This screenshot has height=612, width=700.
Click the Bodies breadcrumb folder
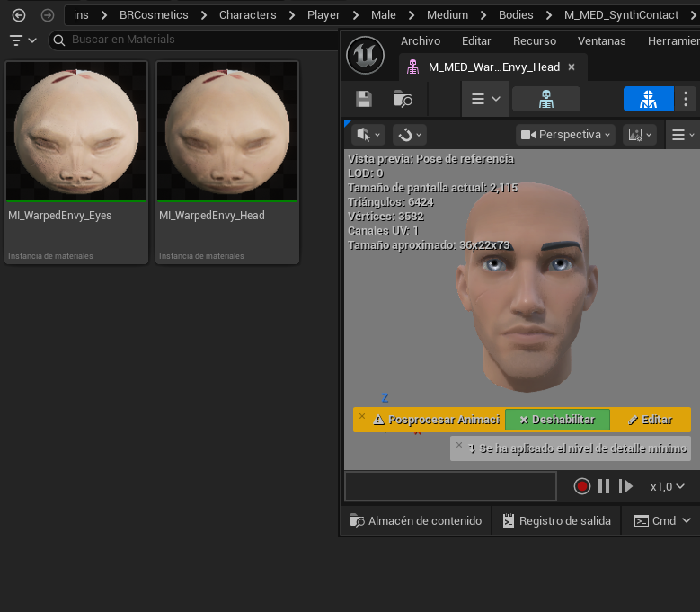point(516,15)
